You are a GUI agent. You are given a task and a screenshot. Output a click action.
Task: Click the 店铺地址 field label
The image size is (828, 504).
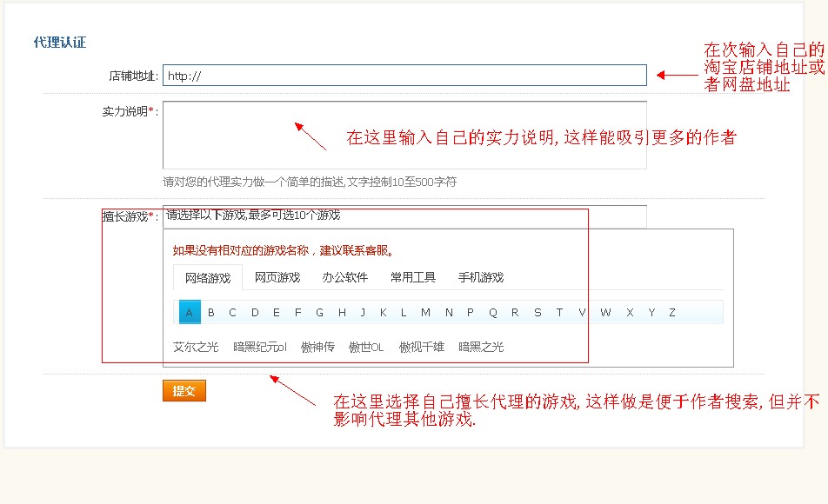(x=133, y=76)
